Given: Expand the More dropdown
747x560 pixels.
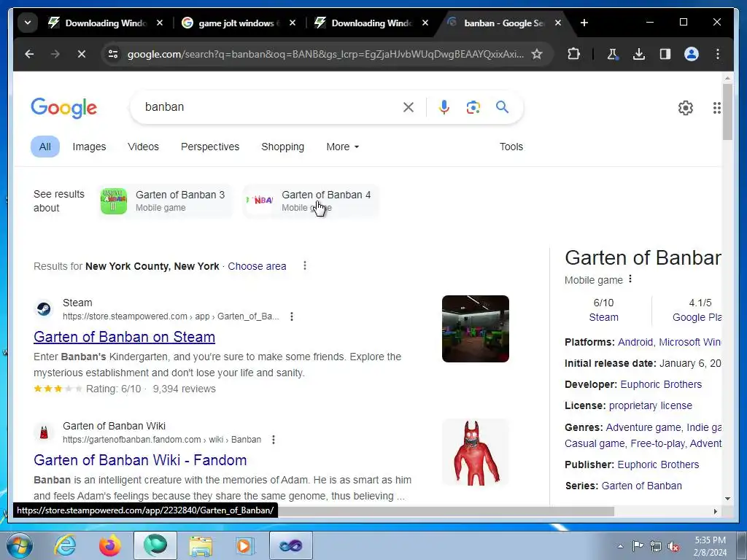Looking at the screenshot, I should point(343,147).
